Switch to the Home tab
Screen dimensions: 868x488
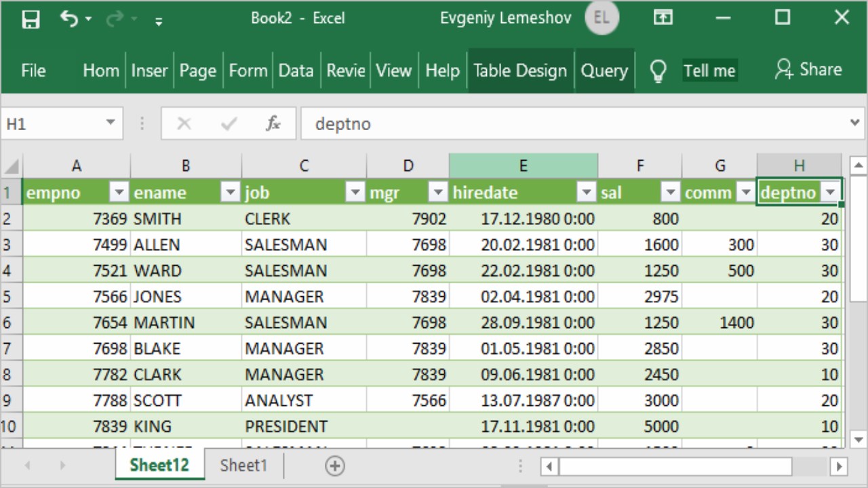coord(101,70)
